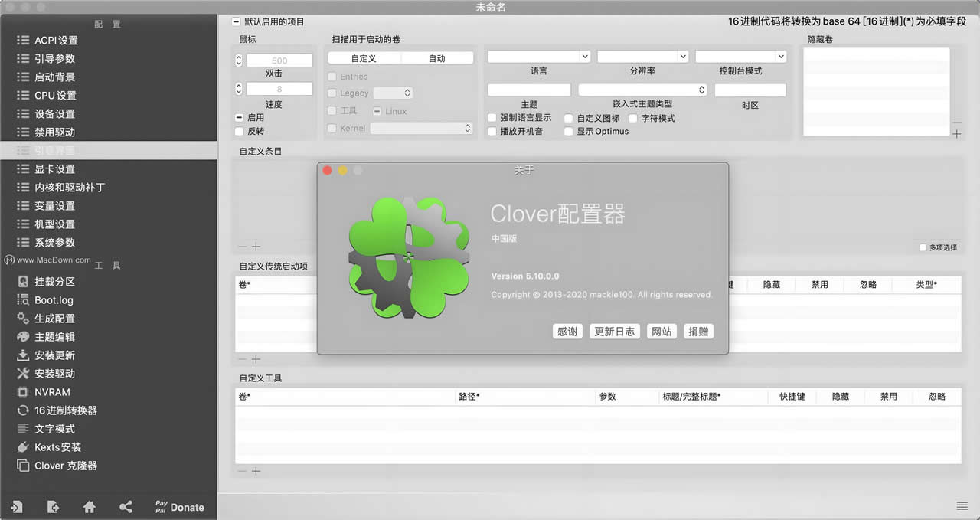Toggle the 多项选择 checkbox
Image resolution: width=980 pixels, height=520 pixels.
923,247
